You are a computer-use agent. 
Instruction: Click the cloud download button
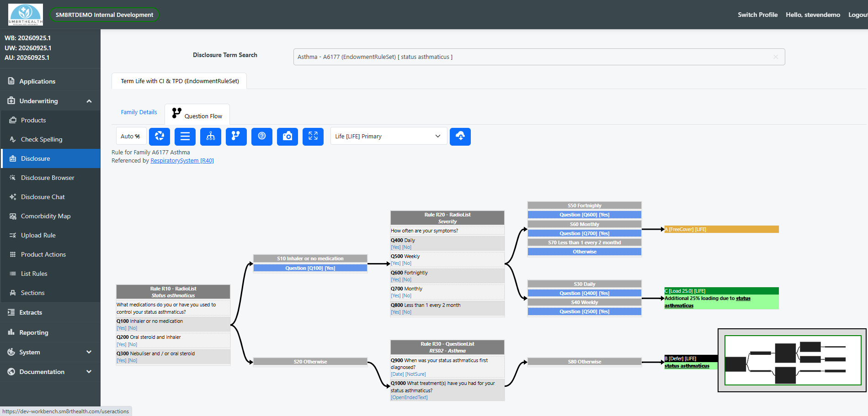click(x=460, y=137)
